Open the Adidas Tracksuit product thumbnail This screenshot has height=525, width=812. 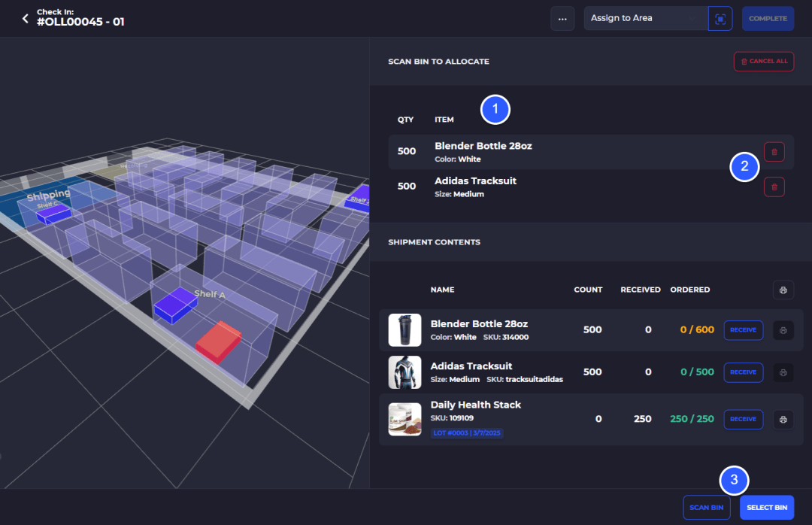(405, 372)
